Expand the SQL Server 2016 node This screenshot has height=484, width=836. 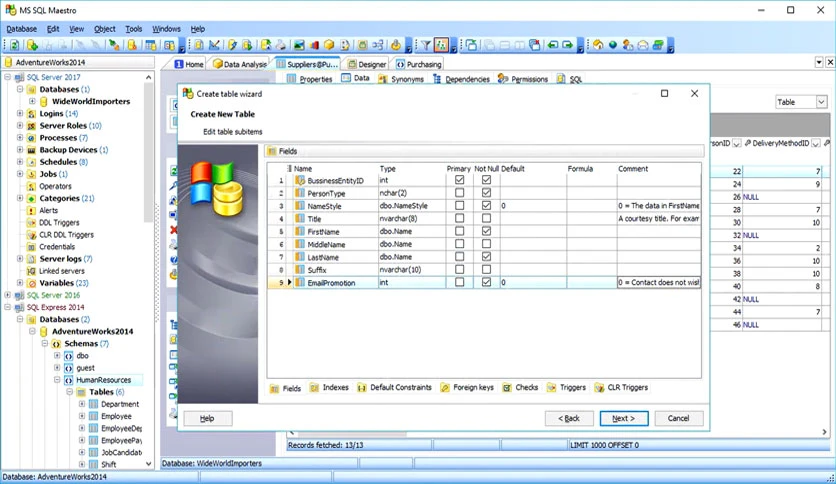coord(7,295)
